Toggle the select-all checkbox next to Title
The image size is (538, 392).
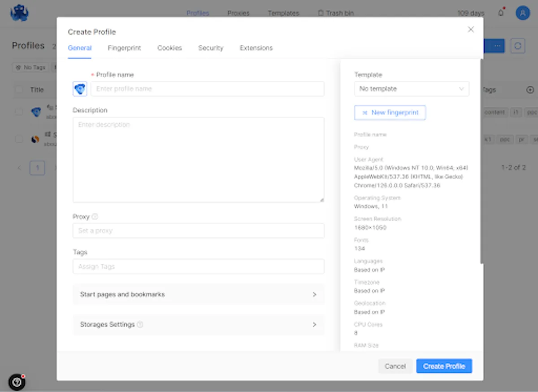(19, 90)
